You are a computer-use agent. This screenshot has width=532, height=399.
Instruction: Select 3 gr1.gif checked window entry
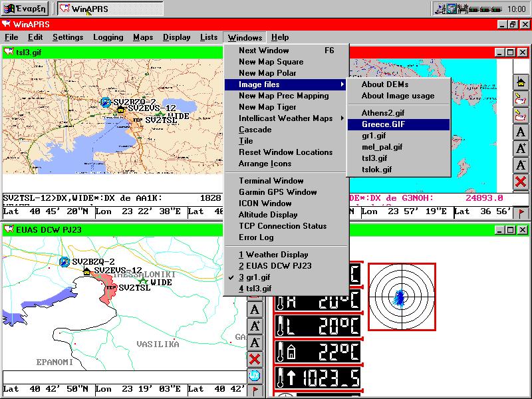click(x=285, y=277)
